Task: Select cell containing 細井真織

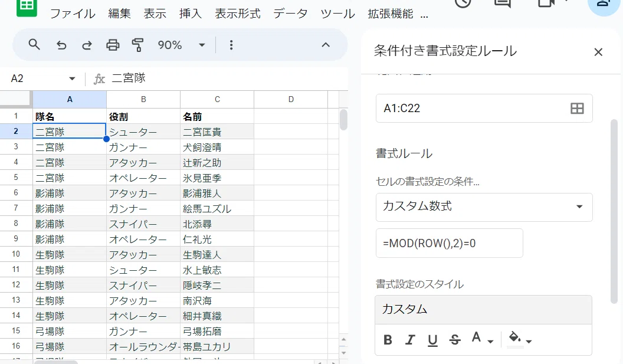Action: tap(217, 316)
